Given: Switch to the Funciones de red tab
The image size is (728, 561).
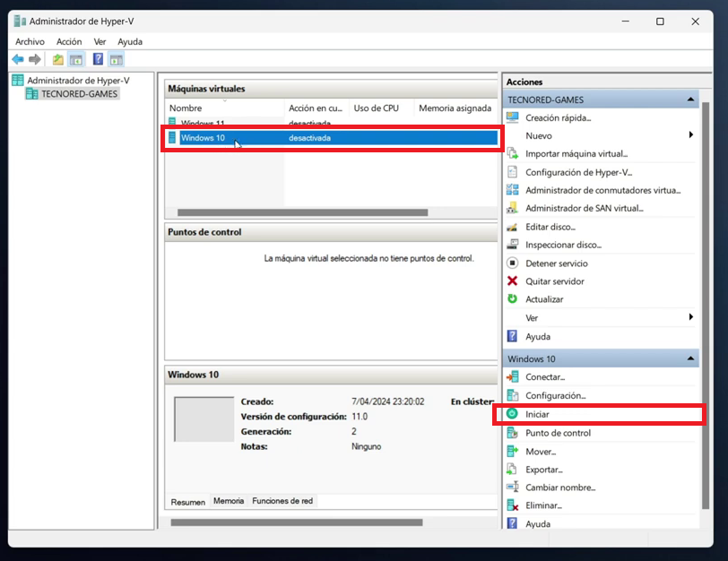Looking at the screenshot, I should (282, 501).
